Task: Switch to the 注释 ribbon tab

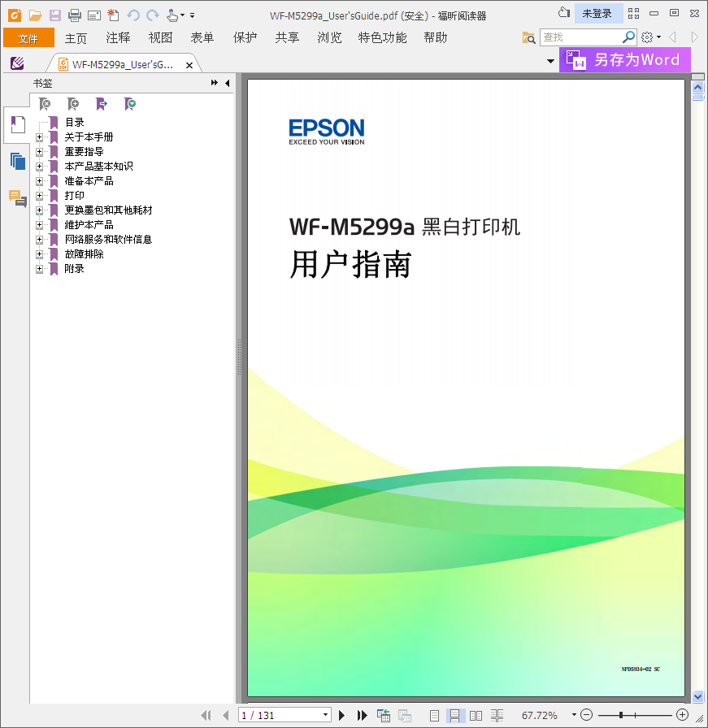Action: [x=118, y=37]
